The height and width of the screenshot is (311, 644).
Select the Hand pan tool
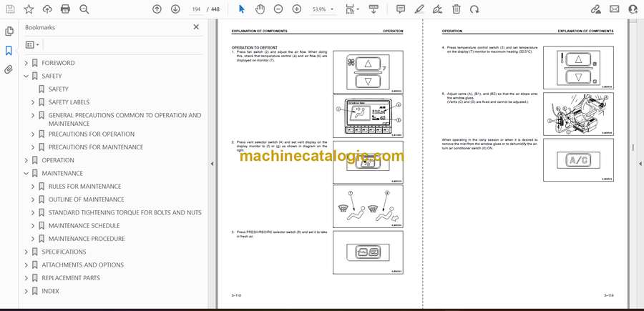259,9
